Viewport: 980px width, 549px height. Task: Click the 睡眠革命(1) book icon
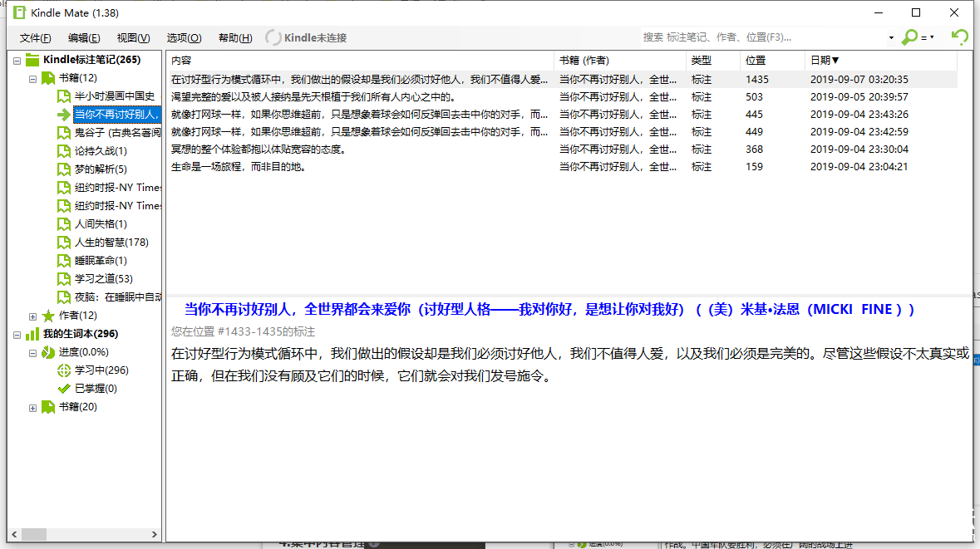pyautogui.click(x=64, y=261)
